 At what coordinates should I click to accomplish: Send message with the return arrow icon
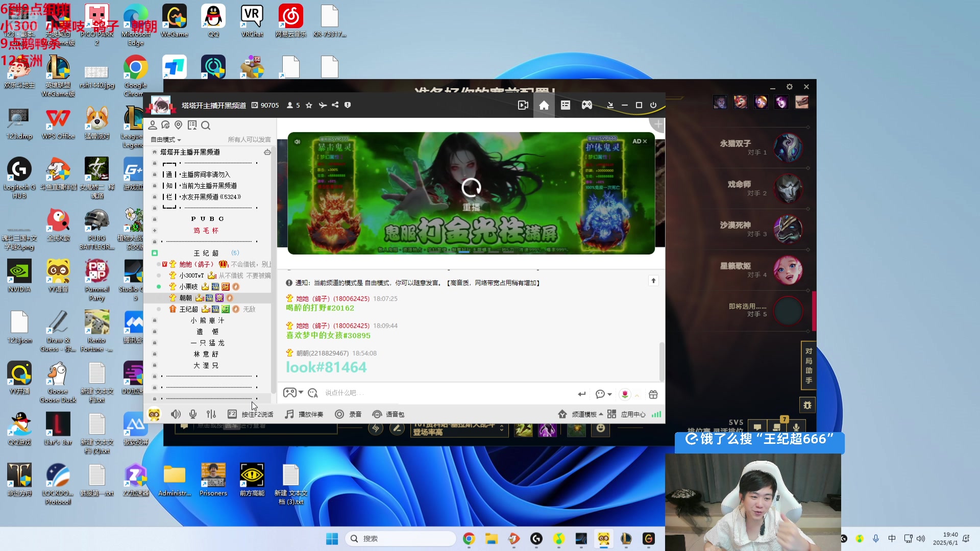581,394
